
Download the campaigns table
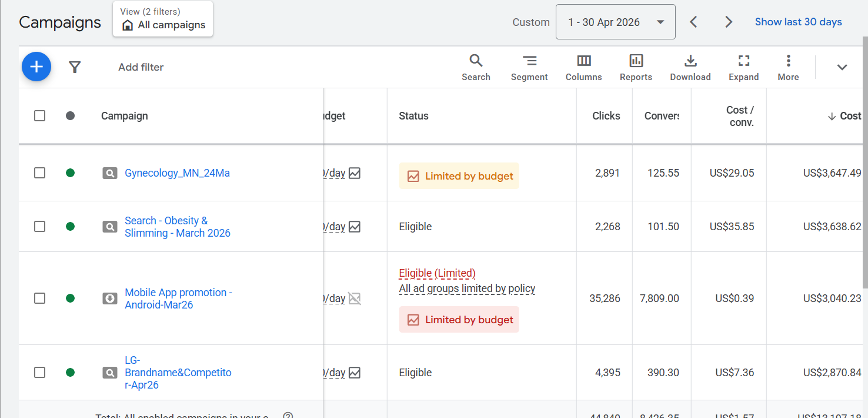(x=690, y=68)
